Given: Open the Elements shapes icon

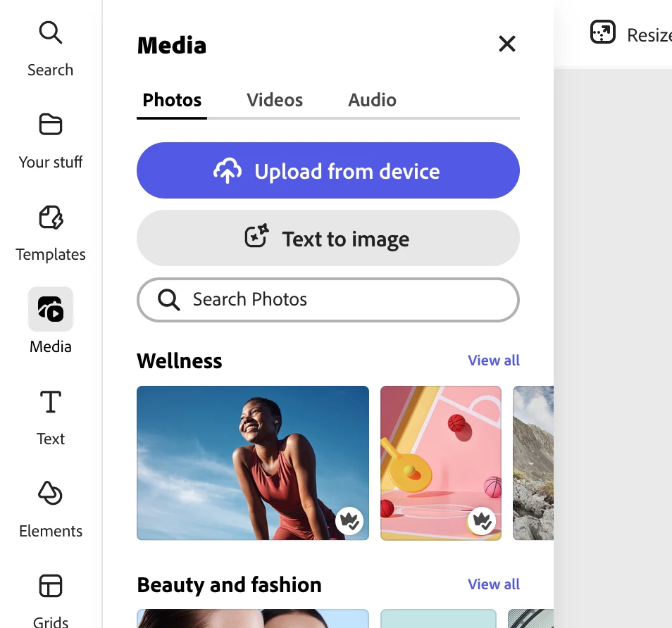Looking at the screenshot, I should (51, 493).
